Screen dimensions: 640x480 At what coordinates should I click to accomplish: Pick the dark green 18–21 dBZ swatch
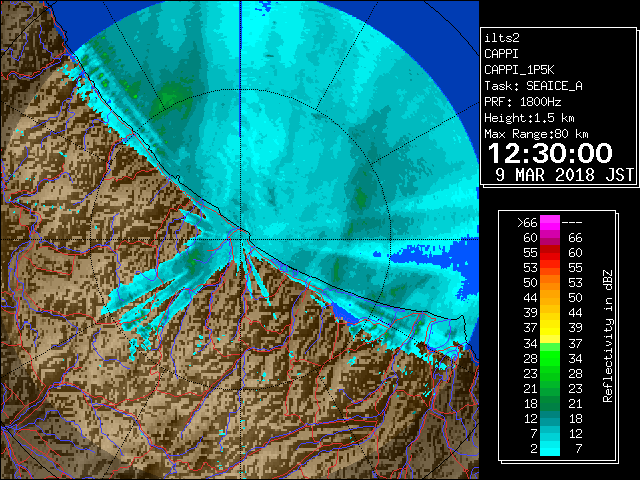tap(550, 403)
